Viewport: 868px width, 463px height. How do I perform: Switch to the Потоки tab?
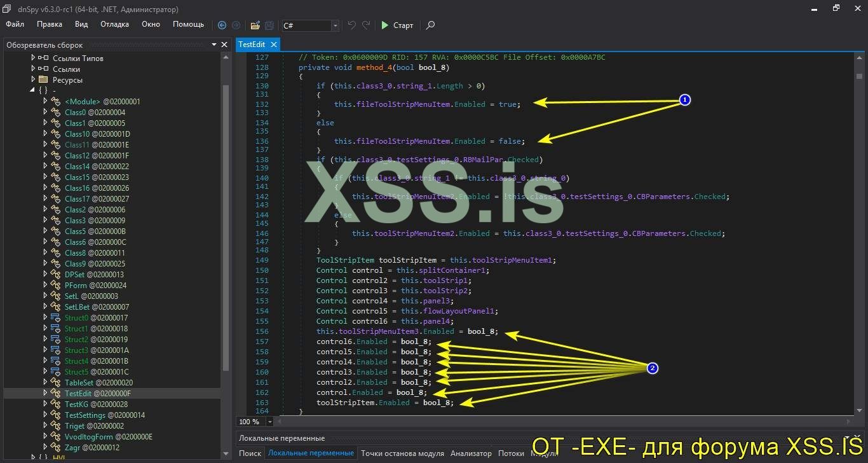tap(512, 453)
